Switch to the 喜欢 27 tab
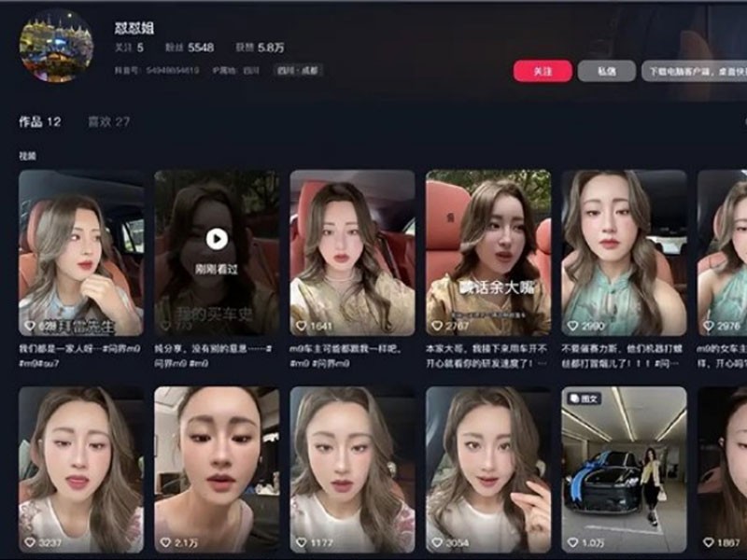 point(108,122)
